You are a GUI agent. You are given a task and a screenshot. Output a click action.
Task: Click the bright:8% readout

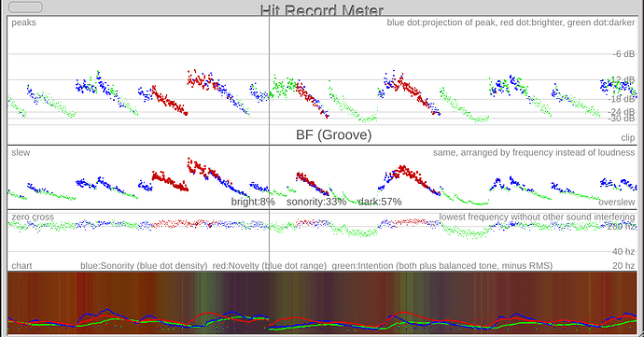pyautogui.click(x=253, y=202)
